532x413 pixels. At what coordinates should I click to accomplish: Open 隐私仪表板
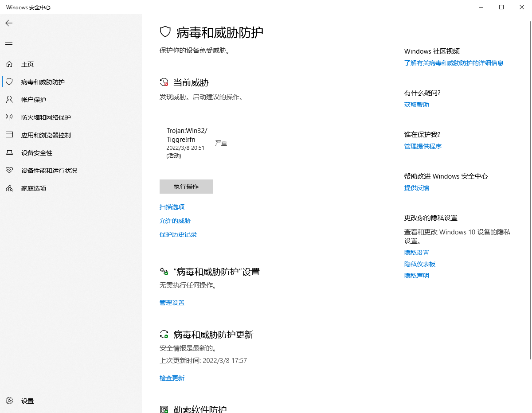[419, 264]
